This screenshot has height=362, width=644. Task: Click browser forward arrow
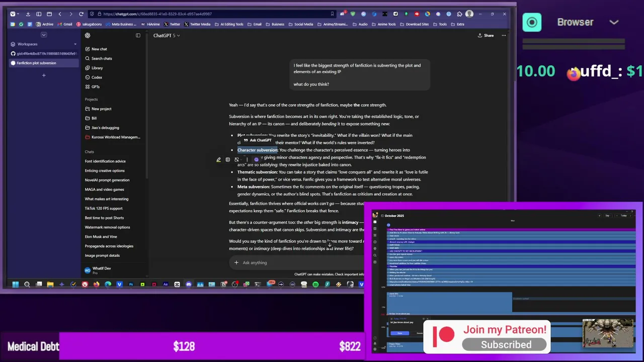70,14
